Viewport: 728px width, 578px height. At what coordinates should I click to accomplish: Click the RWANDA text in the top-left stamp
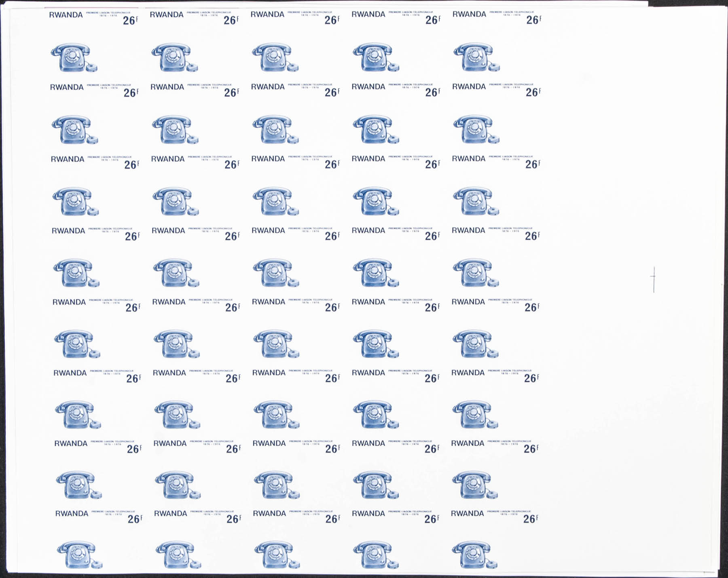point(66,15)
